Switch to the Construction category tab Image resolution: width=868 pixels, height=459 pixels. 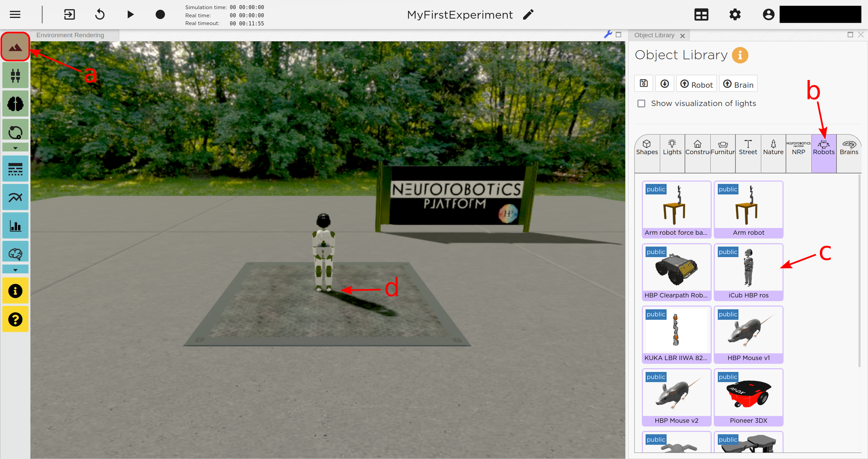tap(697, 154)
